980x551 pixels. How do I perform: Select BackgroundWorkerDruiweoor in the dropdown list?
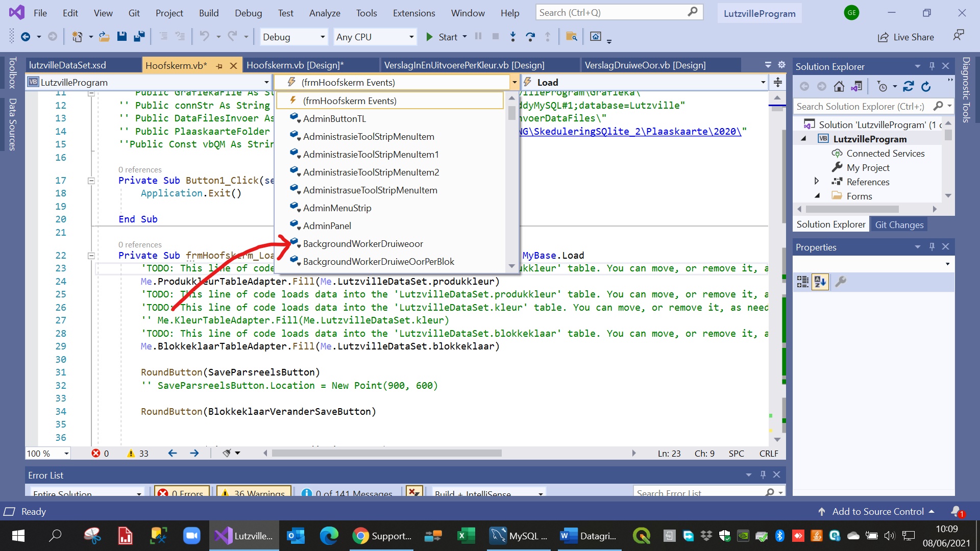pos(363,244)
